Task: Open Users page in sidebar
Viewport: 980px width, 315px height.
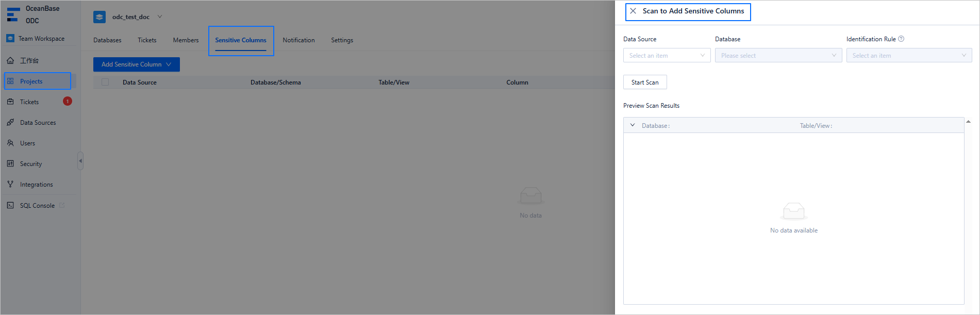Action: 27,143
